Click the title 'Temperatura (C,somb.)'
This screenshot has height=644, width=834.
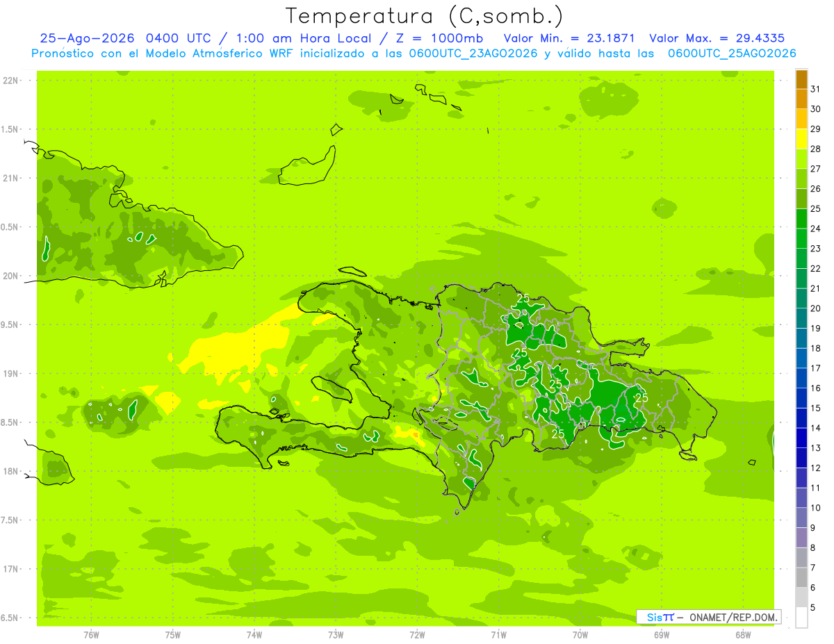(425, 16)
